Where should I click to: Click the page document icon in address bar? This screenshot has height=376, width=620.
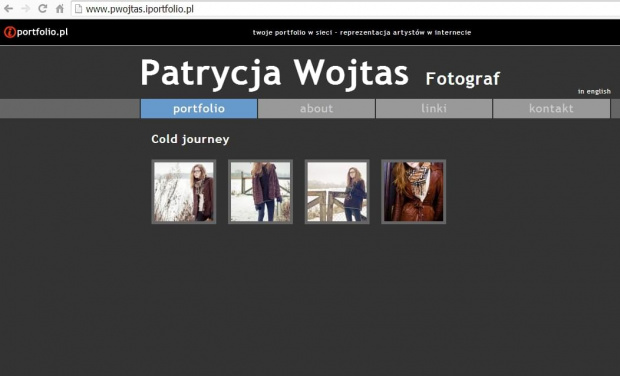[79, 9]
